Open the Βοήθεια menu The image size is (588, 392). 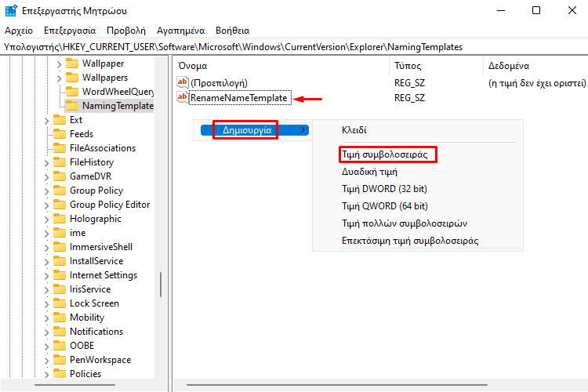(x=233, y=31)
